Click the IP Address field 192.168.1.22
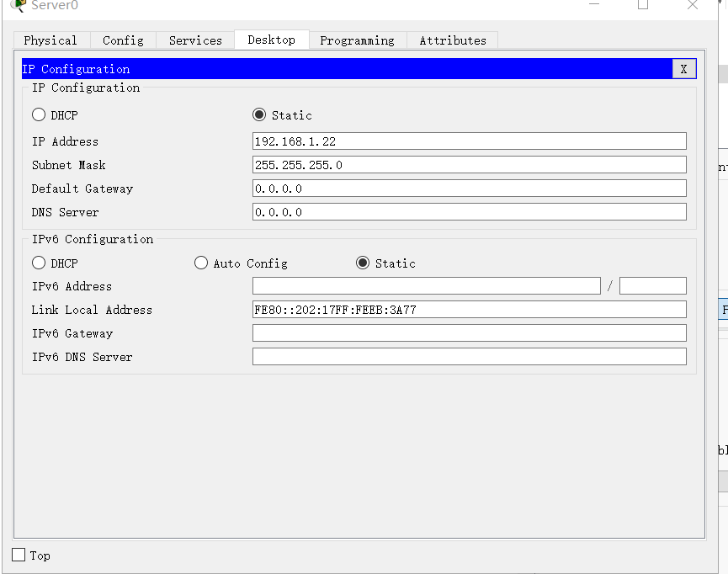The height and width of the screenshot is (574, 728). pyautogui.click(x=470, y=141)
